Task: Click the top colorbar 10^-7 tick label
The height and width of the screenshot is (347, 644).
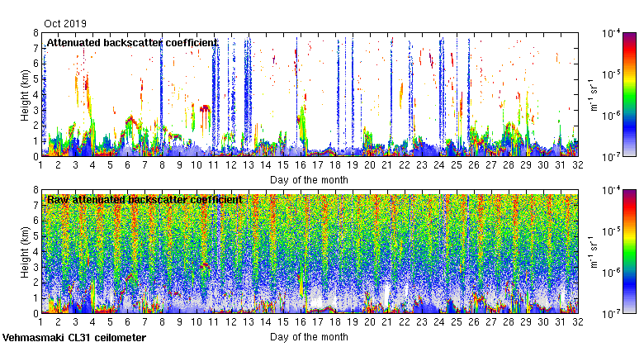Action: click(x=611, y=157)
